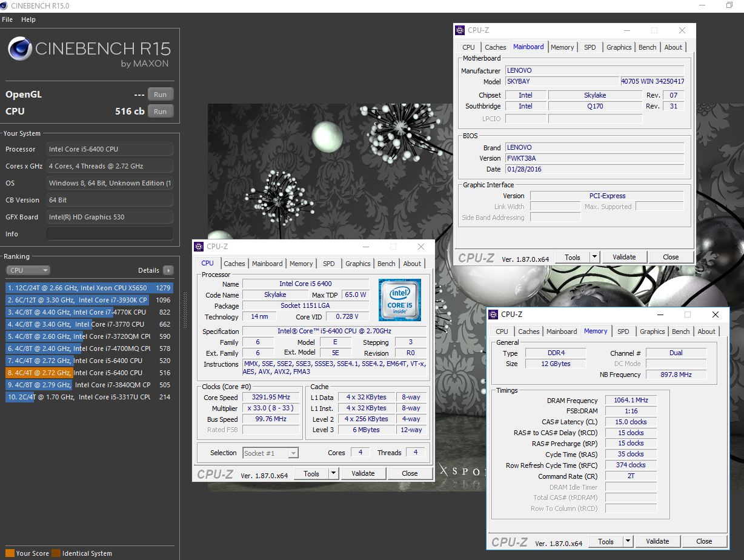Open the Tools dropdown arrow in CPU-Z Mainboard window
This screenshot has height=560, width=744.
pos(594,258)
